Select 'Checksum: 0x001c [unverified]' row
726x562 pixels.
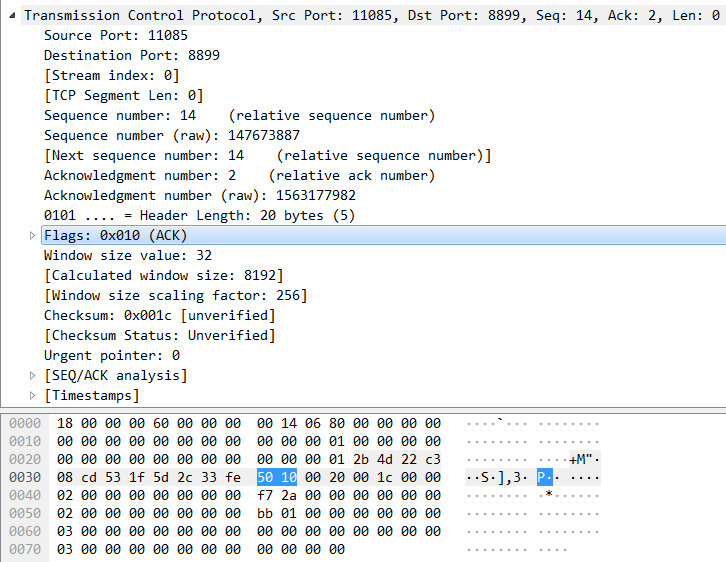click(160, 315)
